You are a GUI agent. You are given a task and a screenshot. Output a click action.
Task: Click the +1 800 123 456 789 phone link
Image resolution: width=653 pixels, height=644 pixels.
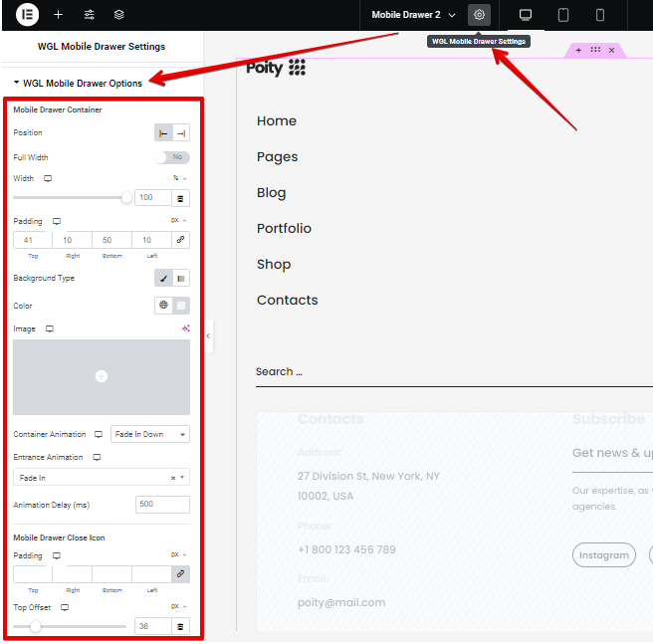[x=346, y=549]
